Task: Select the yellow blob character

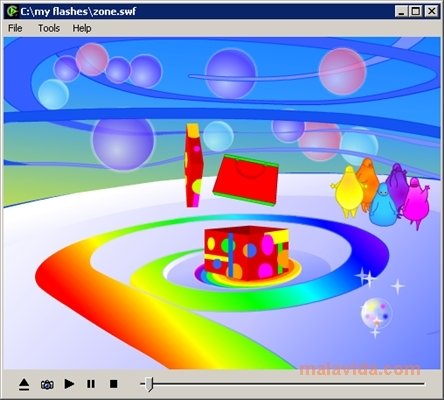Action: pyautogui.click(x=348, y=192)
